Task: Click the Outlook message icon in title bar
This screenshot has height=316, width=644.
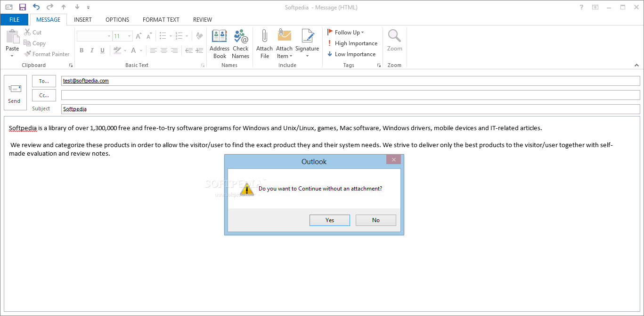Action: coord(9,7)
